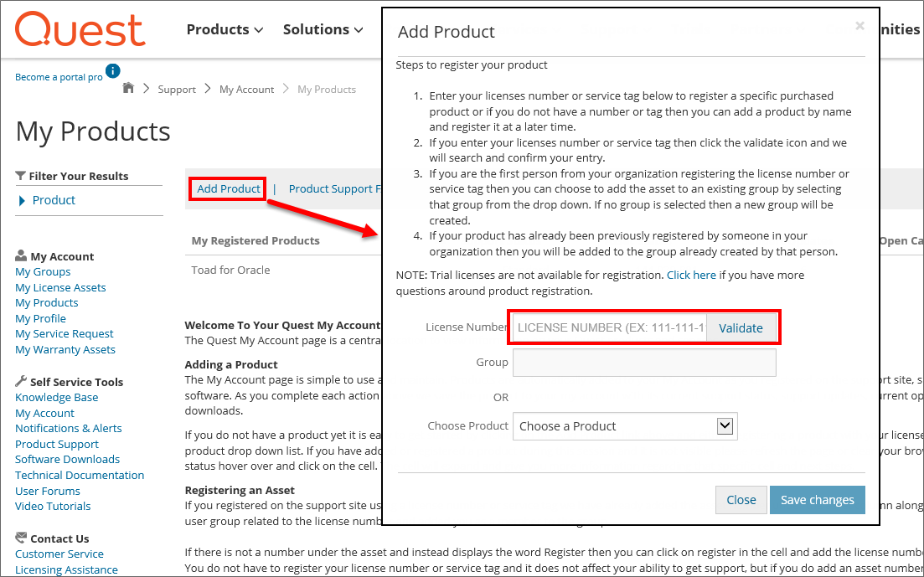
Task: Open Licensing Assistance link
Action: click(66, 570)
